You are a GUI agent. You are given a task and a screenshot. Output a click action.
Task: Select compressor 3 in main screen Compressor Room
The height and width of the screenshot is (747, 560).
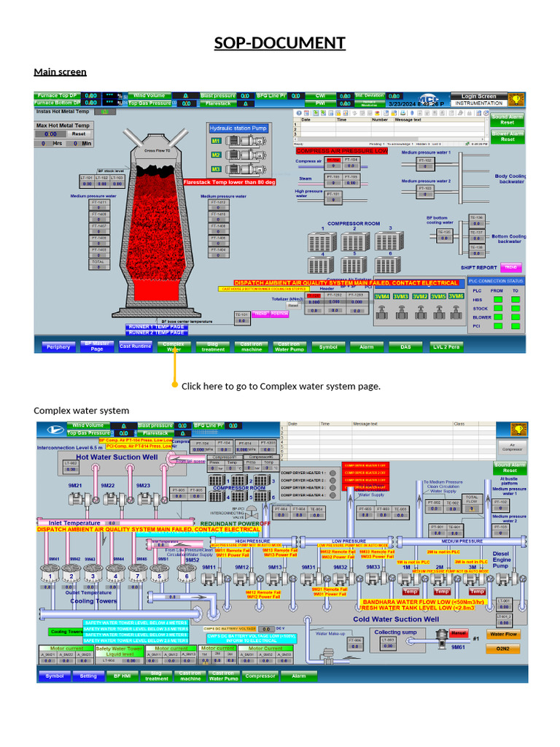pyautogui.click(x=389, y=241)
